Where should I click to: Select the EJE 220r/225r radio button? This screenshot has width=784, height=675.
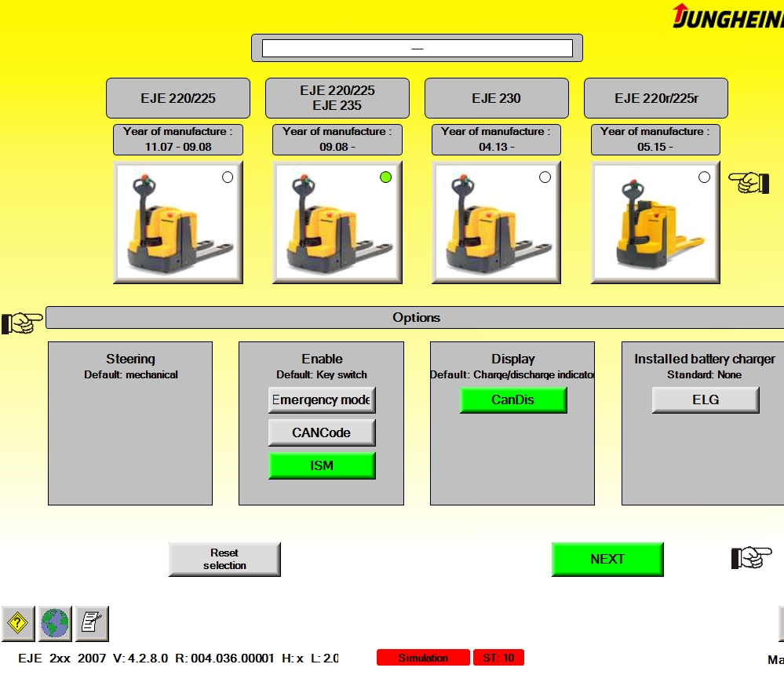(702, 177)
